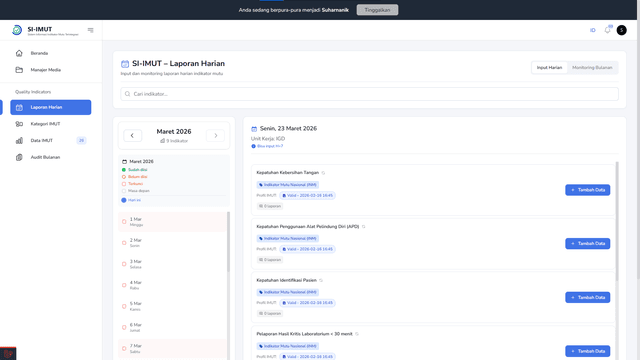This screenshot has height=360, width=640.
Task: Click the search magnifier icon
Action: 127,94
